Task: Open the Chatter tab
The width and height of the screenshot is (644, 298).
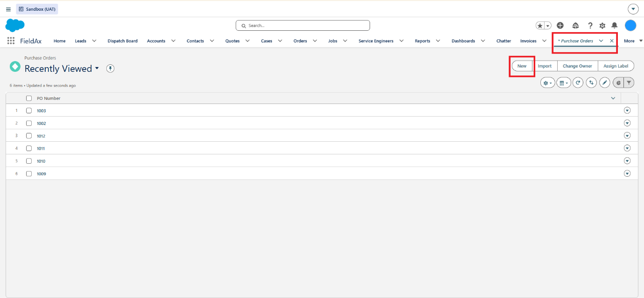Action: point(504,41)
